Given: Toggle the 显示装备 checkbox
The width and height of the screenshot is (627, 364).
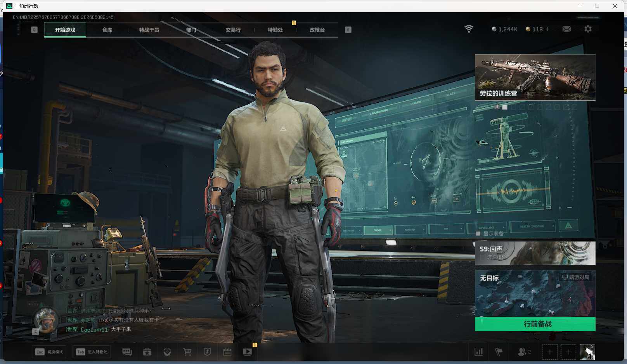Looking at the screenshot, I should 478,233.
